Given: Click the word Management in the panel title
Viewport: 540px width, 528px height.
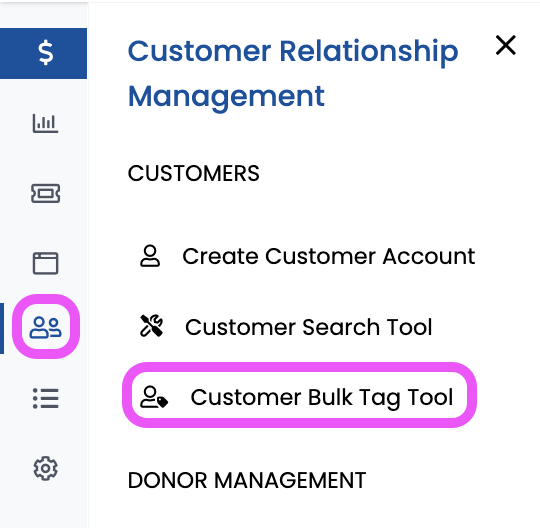Looking at the screenshot, I should pos(226,97).
